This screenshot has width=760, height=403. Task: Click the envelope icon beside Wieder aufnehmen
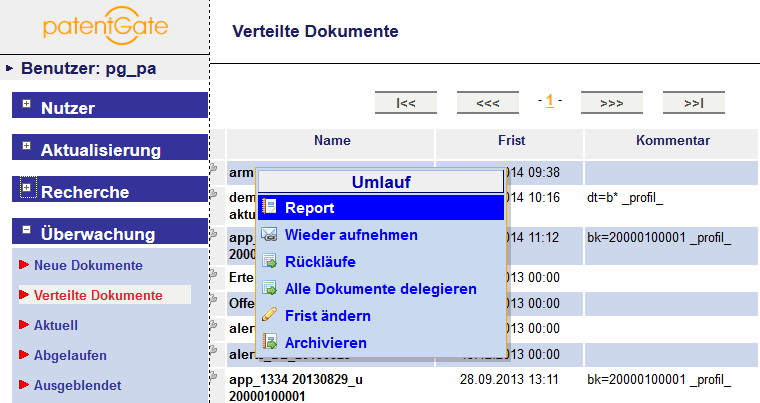(x=268, y=235)
